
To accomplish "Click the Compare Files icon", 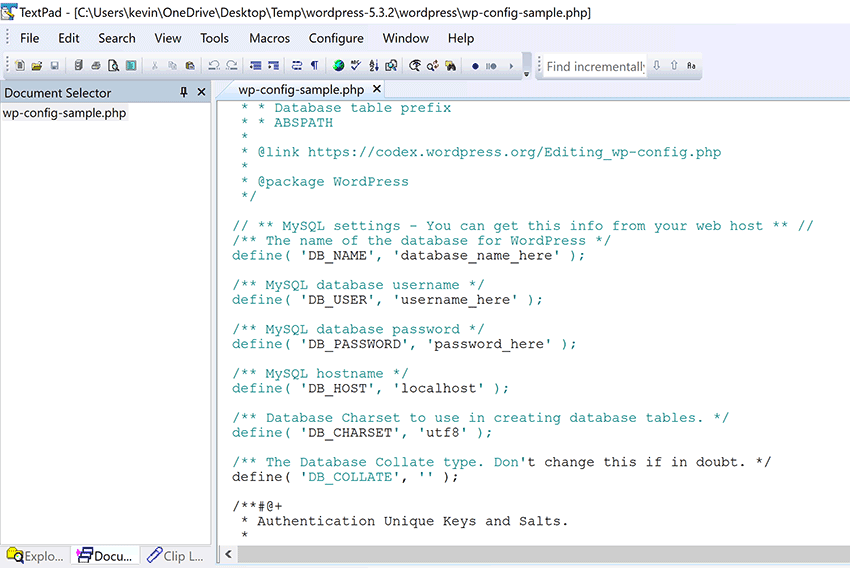I will (x=391, y=66).
